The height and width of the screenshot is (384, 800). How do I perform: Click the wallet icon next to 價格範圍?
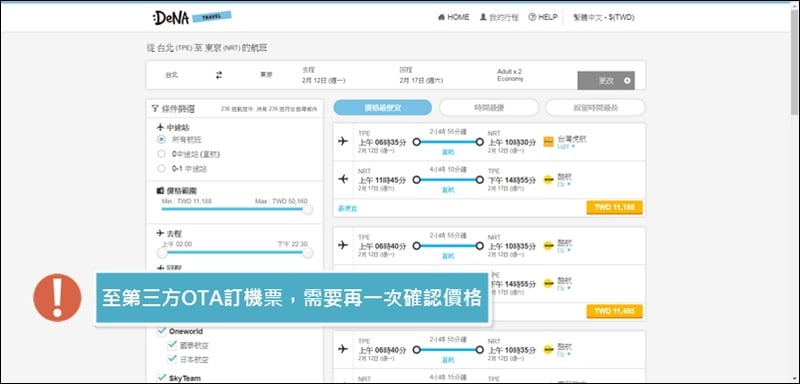click(x=160, y=190)
